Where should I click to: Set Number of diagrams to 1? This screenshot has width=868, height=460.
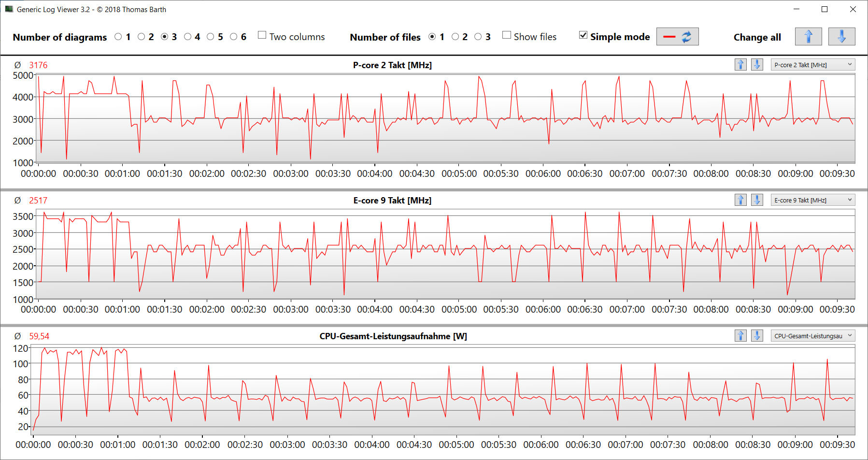(118, 37)
